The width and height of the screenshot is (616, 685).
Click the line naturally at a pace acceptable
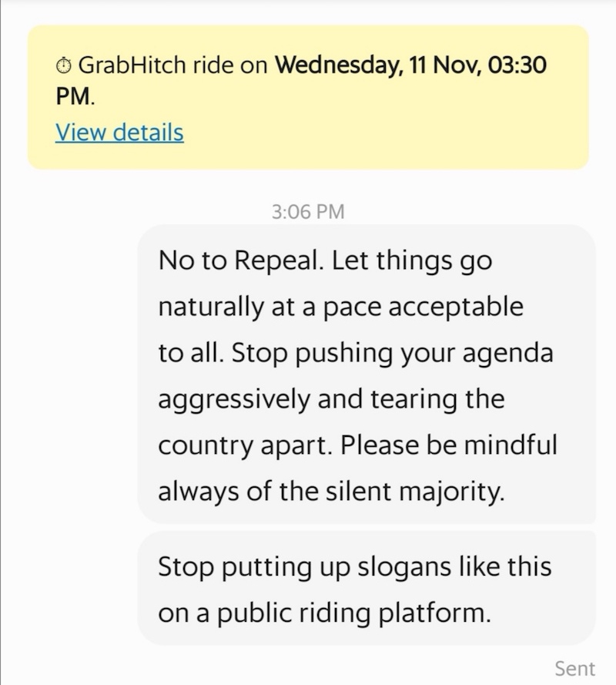pos(340,307)
